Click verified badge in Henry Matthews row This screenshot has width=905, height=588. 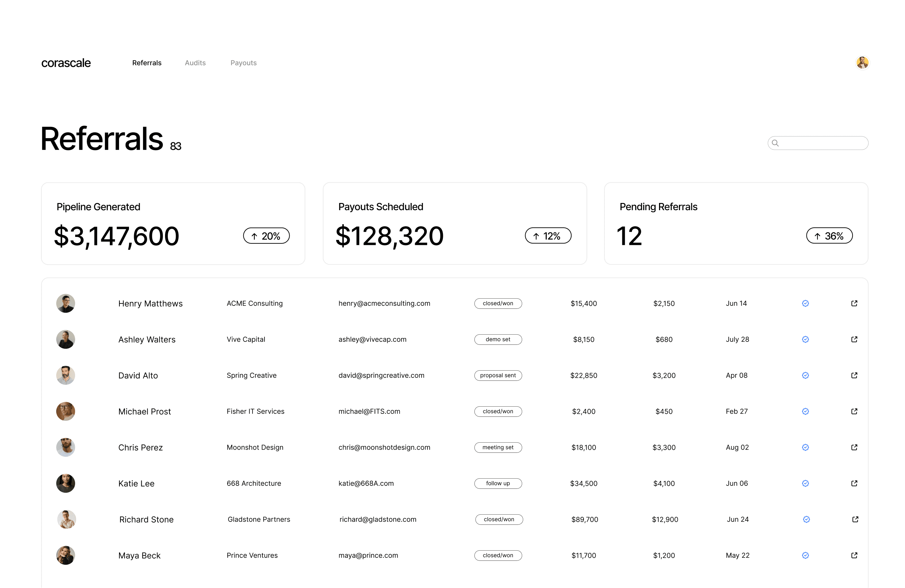pyautogui.click(x=806, y=303)
